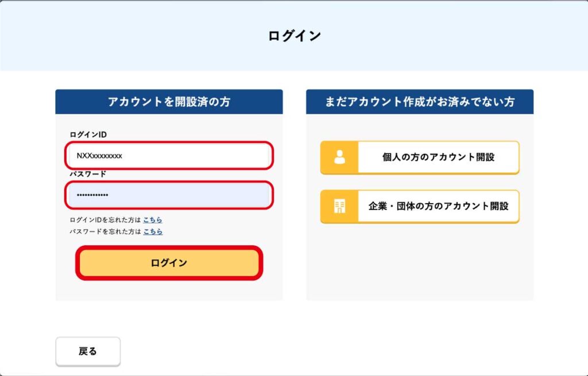Open こちら link for forgotten login ID

pos(153,220)
